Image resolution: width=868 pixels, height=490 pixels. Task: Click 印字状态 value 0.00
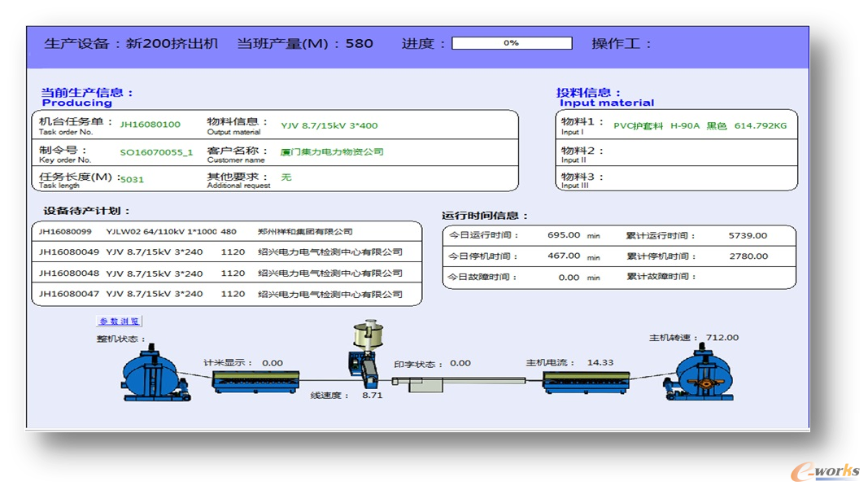[460, 363]
